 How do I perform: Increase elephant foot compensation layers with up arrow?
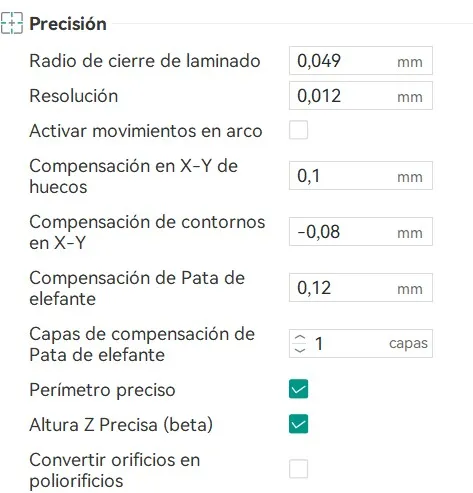click(x=300, y=338)
